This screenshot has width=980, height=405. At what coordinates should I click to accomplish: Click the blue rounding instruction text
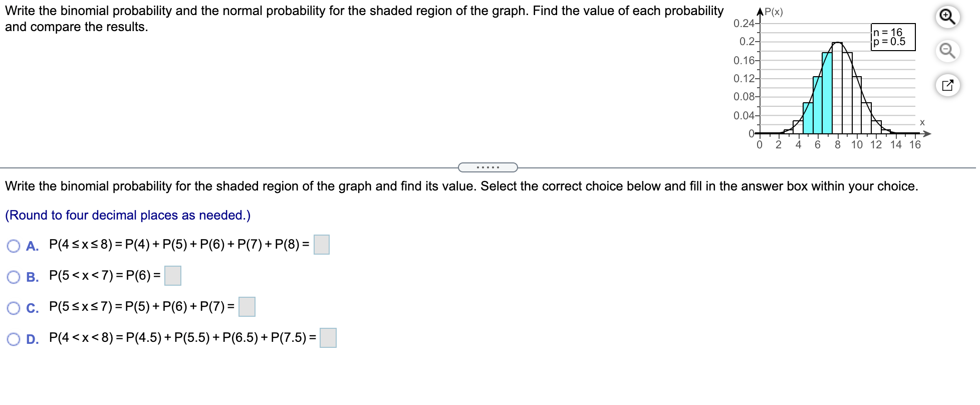click(127, 215)
